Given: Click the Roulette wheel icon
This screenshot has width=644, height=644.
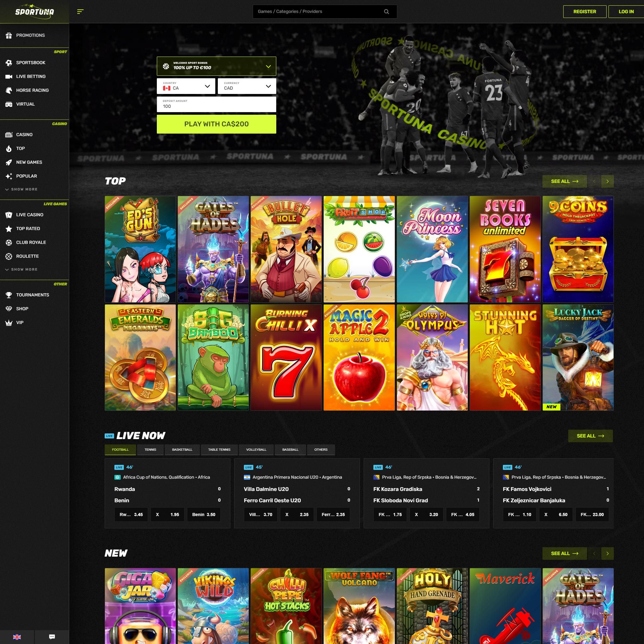Looking at the screenshot, I should point(9,256).
